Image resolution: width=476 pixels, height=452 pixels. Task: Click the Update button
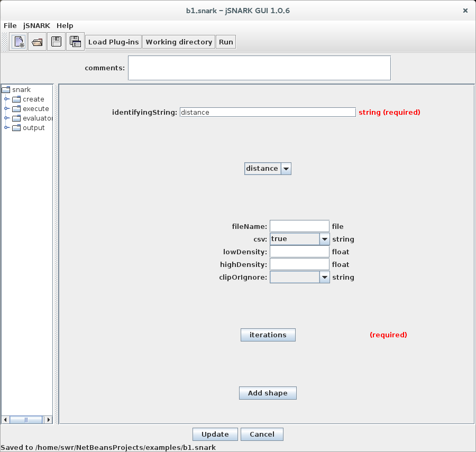(215, 435)
